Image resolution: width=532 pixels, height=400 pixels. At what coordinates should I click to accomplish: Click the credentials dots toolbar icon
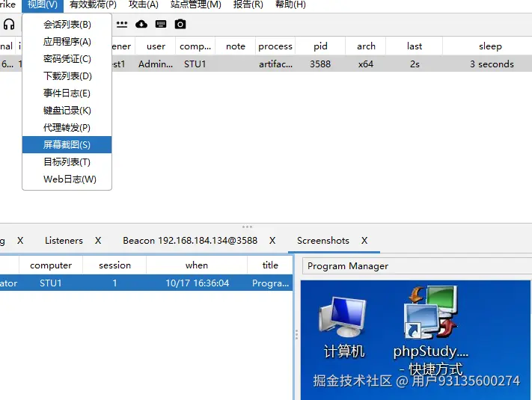coord(122,25)
